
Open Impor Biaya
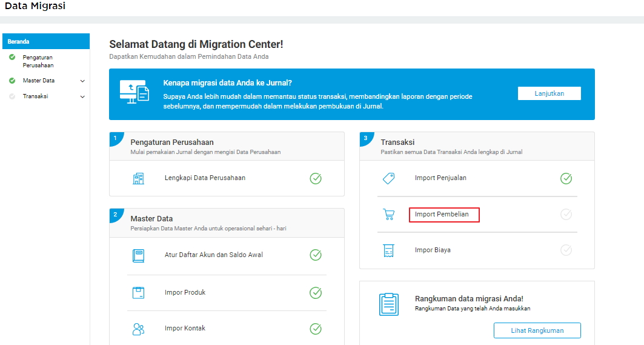pyautogui.click(x=433, y=250)
